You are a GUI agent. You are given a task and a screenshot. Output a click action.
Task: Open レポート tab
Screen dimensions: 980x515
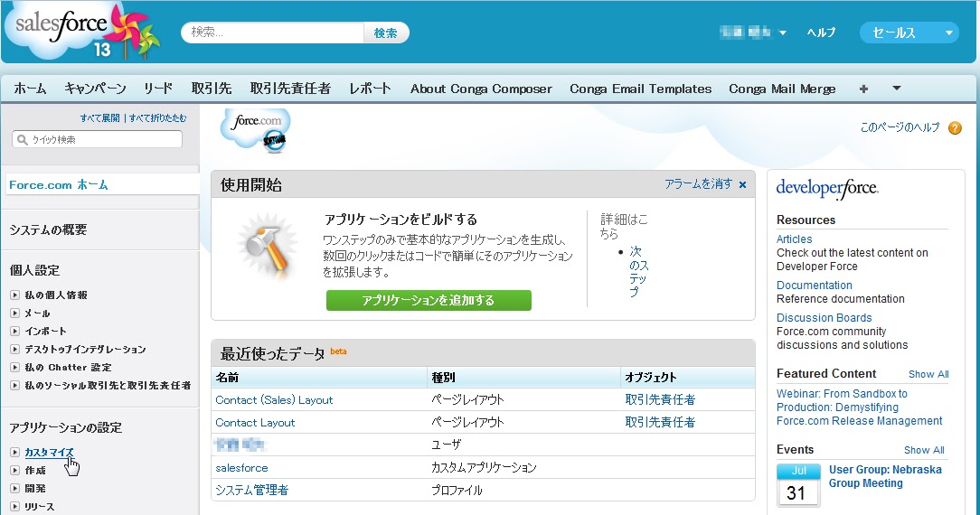coord(370,89)
